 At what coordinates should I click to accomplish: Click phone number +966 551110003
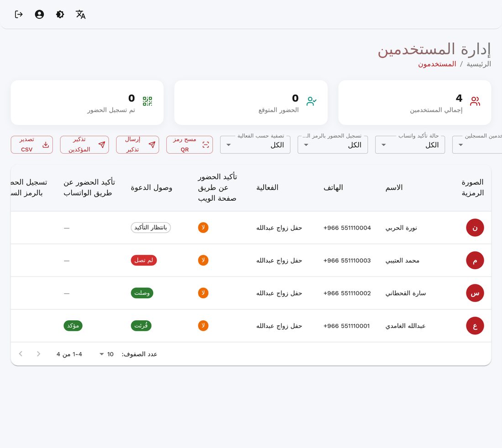pyautogui.click(x=347, y=260)
